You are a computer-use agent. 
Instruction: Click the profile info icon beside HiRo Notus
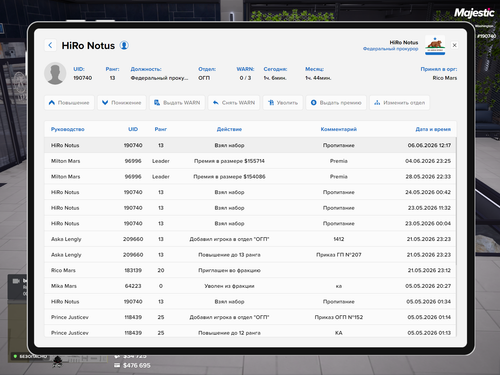124,45
